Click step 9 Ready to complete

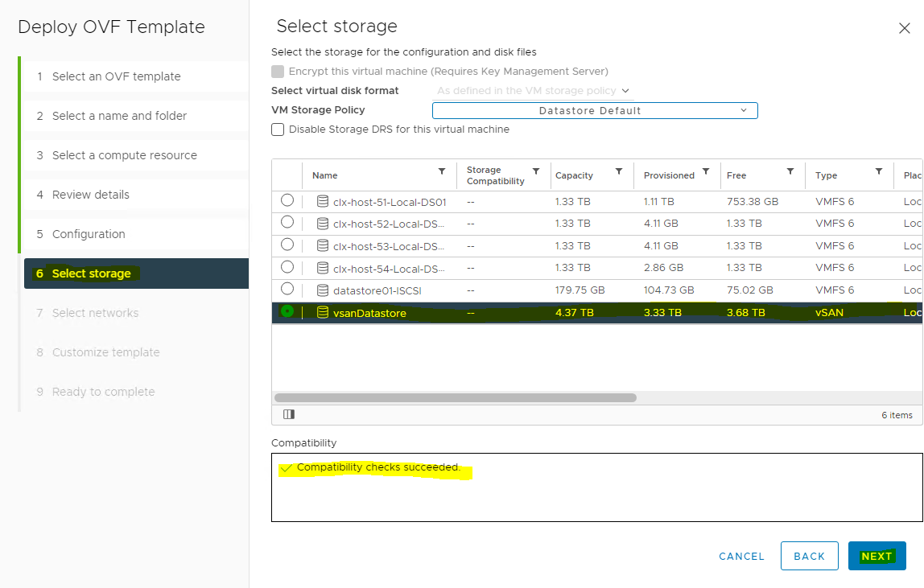136,392
